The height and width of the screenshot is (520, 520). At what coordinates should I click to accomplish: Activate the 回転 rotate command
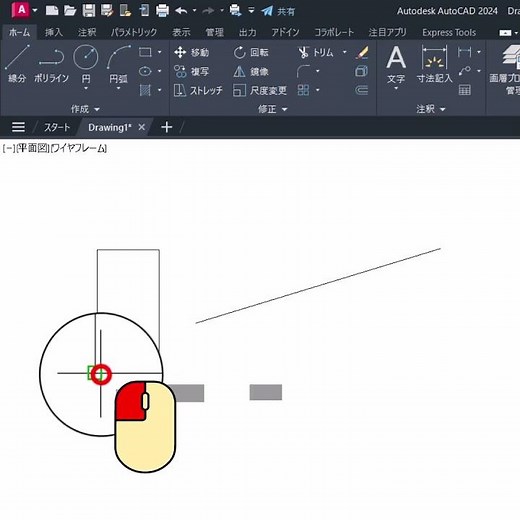pos(251,52)
